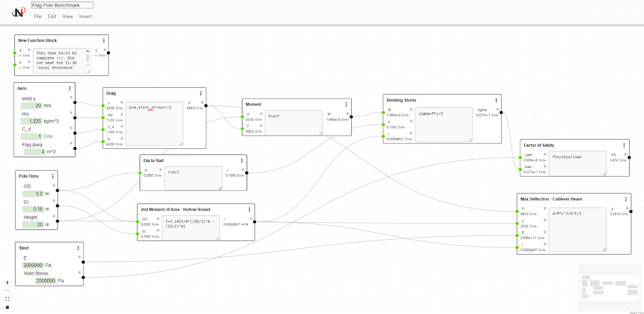
Task: Open Steel block options menu
Action: point(78,248)
